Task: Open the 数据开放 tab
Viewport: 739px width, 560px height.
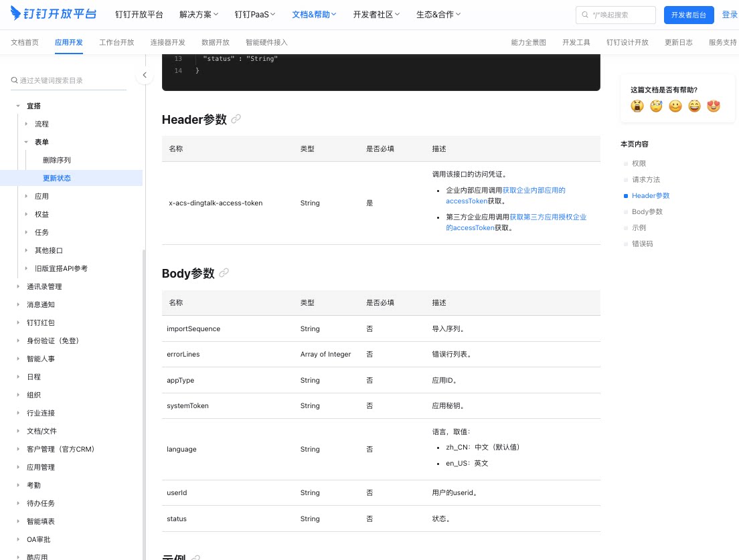Action: (216, 42)
